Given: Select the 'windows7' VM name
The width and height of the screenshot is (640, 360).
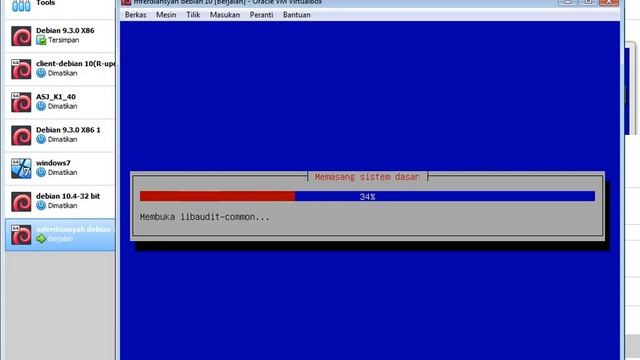Looking at the screenshot, I should [53, 163].
